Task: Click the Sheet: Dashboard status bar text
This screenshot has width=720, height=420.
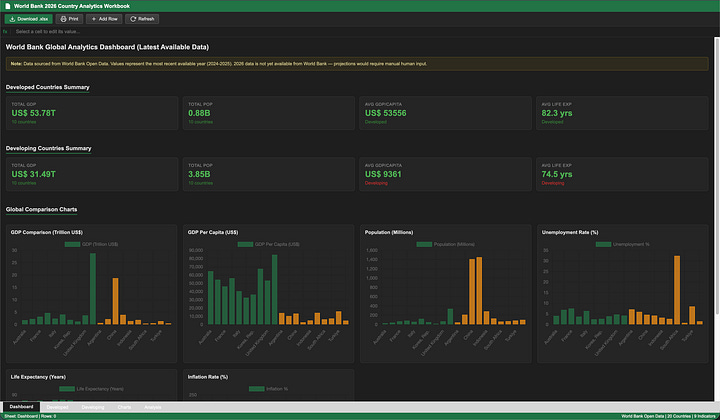Action: point(30,416)
